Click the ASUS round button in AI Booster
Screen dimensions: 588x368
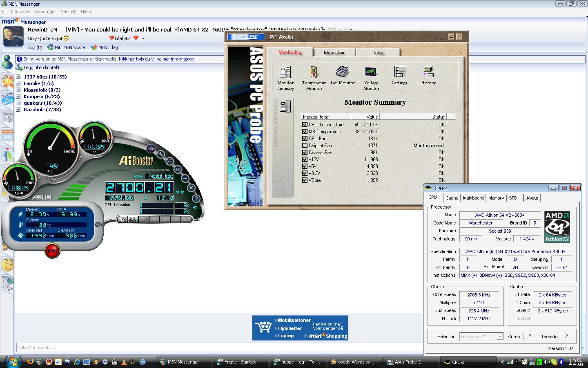(177, 169)
